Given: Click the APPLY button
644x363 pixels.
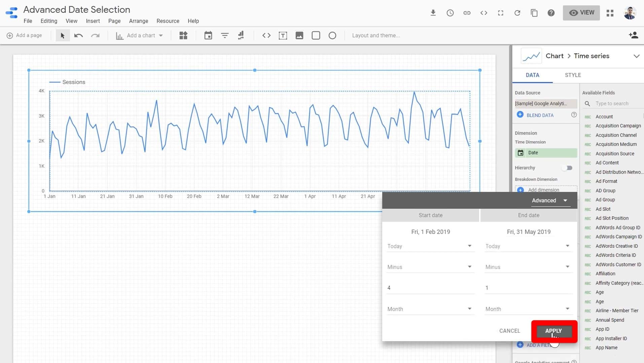Looking at the screenshot, I should pos(554,330).
